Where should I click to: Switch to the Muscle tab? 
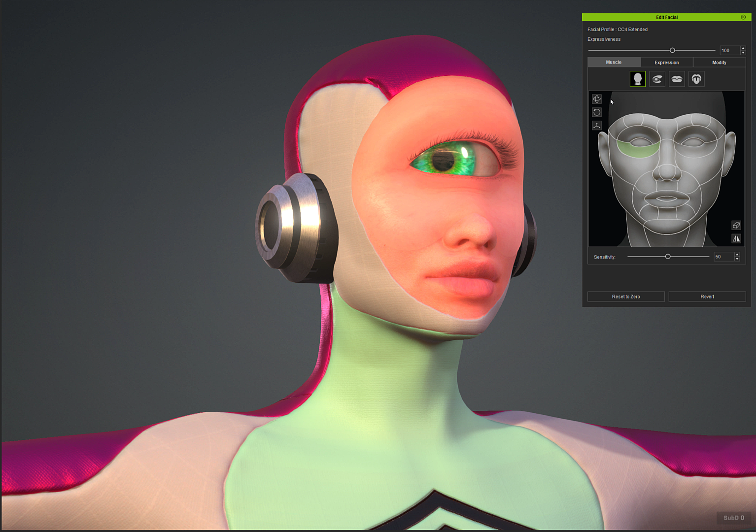click(x=614, y=62)
